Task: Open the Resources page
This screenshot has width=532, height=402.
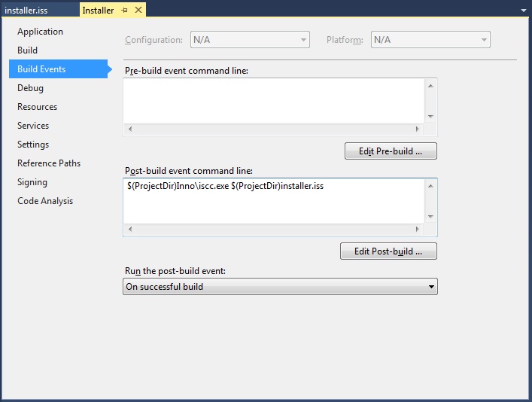Action: click(x=38, y=107)
